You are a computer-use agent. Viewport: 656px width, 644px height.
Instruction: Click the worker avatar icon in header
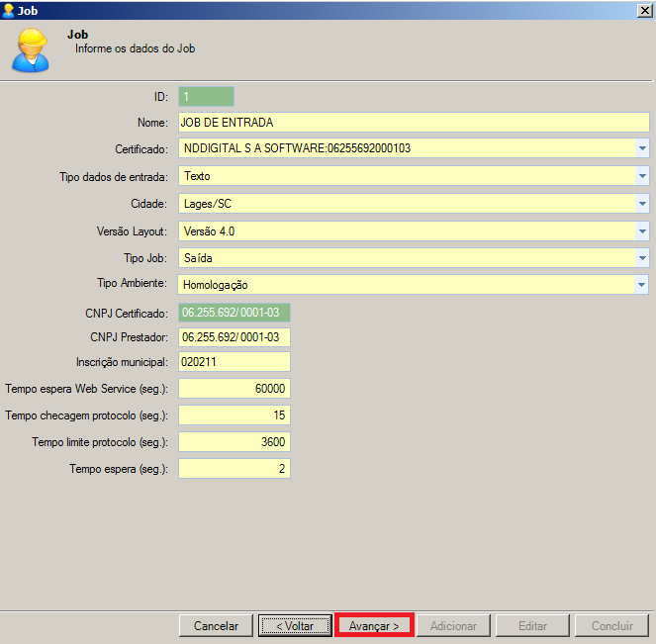(30, 49)
